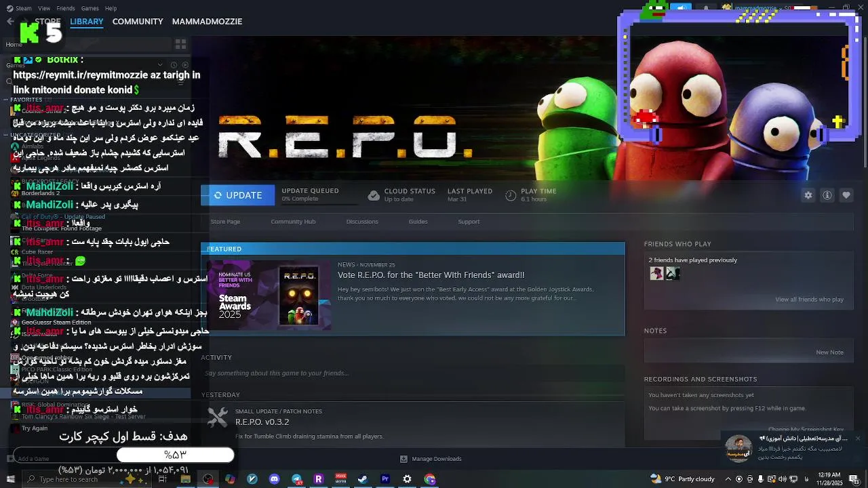This screenshot has height=488, width=868.
Task: Switch library to grid collections view icon
Action: tap(180, 44)
